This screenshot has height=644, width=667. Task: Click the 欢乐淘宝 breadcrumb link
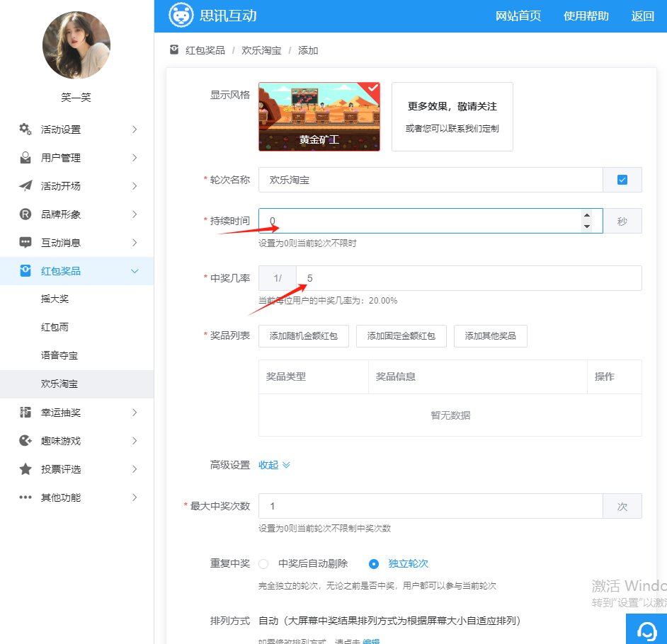(x=261, y=50)
